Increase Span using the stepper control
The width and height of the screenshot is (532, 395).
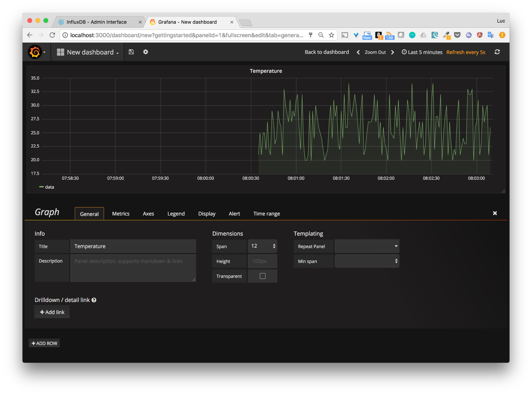[x=274, y=244]
